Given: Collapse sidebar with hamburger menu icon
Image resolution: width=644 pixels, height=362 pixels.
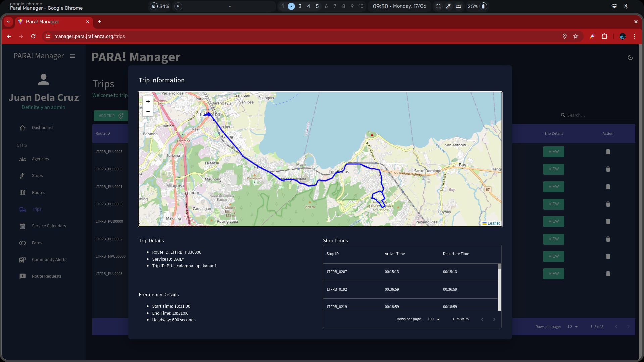Looking at the screenshot, I should coord(72,56).
